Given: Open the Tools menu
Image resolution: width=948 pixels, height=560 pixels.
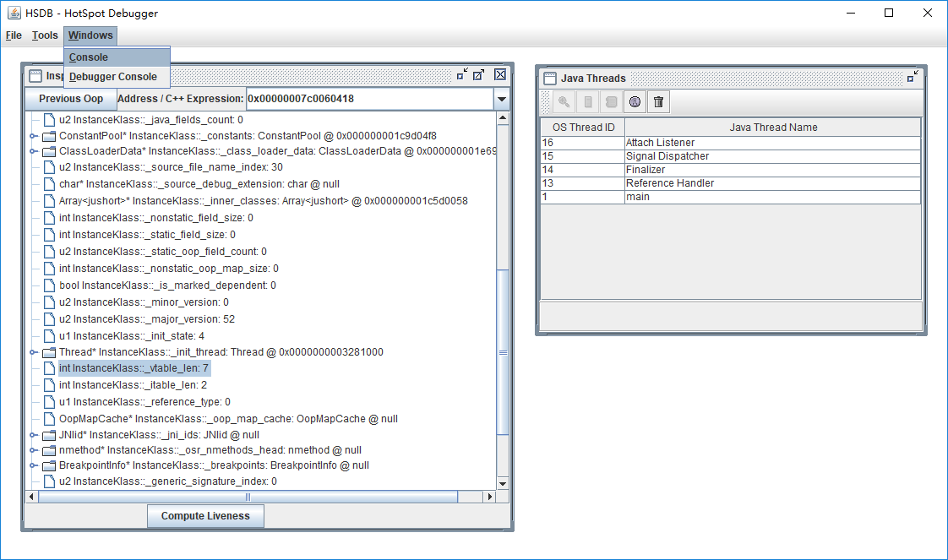Looking at the screenshot, I should pos(45,35).
